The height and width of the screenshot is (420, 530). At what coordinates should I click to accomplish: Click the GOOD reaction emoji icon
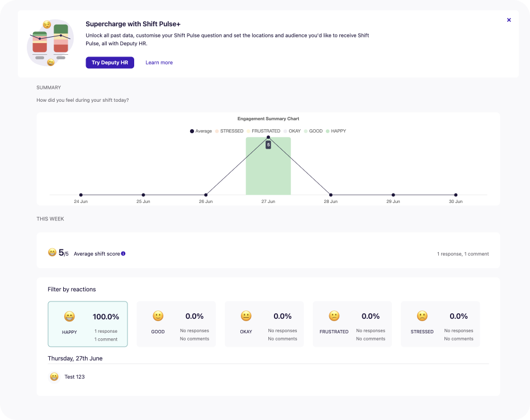pyautogui.click(x=158, y=316)
